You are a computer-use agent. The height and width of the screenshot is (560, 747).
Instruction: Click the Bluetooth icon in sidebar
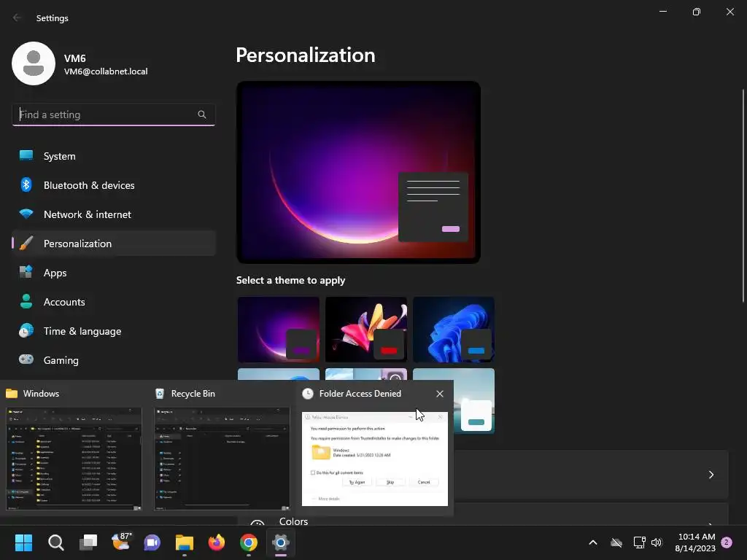pos(26,184)
